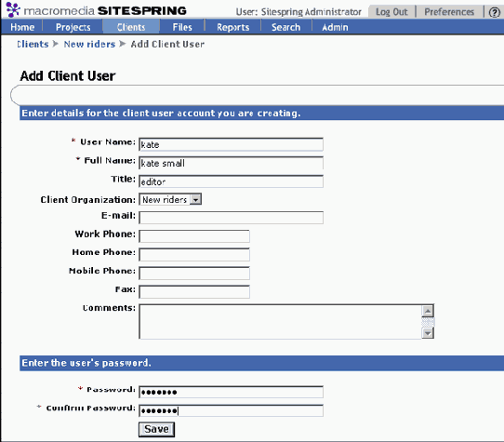Click the Log Out link
The image size is (504, 442).
(391, 12)
